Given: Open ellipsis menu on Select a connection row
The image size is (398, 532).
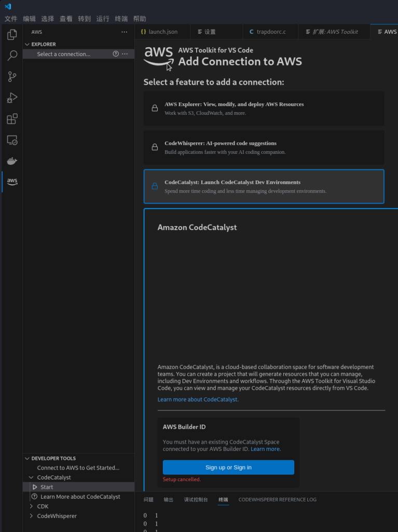Looking at the screenshot, I should tap(125, 54).
